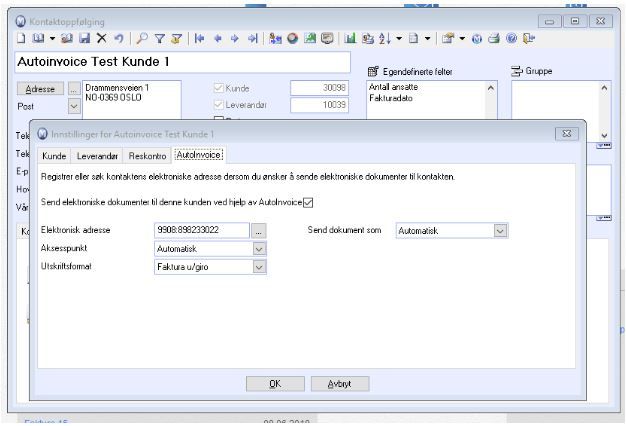The image size is (626, 426).
Task: Click the Drammensveien 1 address box
Action: pyautogui.click(x=132, y=100)
